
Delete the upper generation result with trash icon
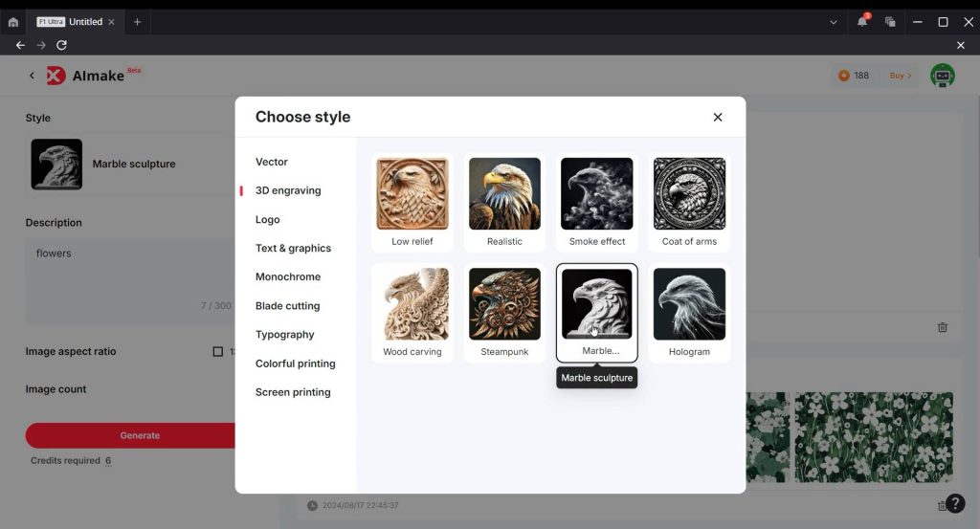[x=943, y=327]
